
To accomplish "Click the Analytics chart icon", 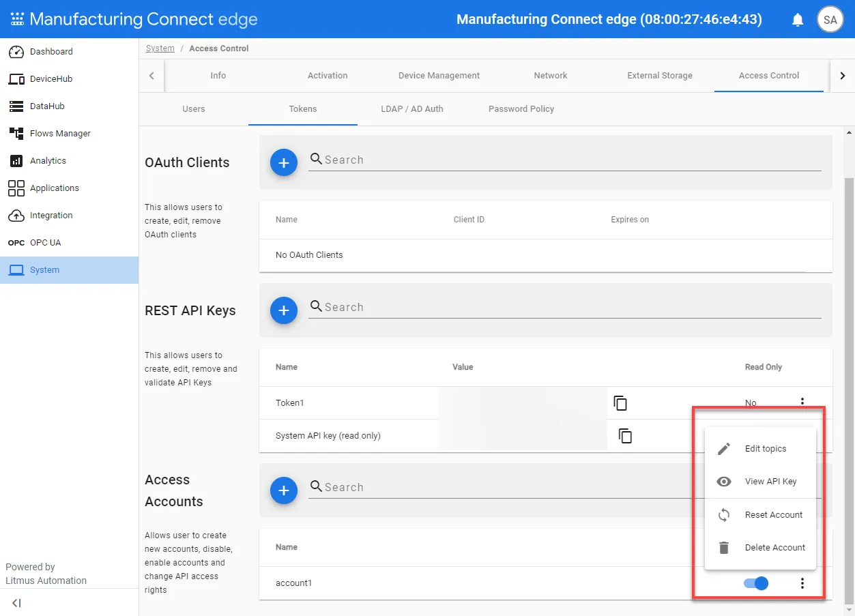I will pos(16,161).
